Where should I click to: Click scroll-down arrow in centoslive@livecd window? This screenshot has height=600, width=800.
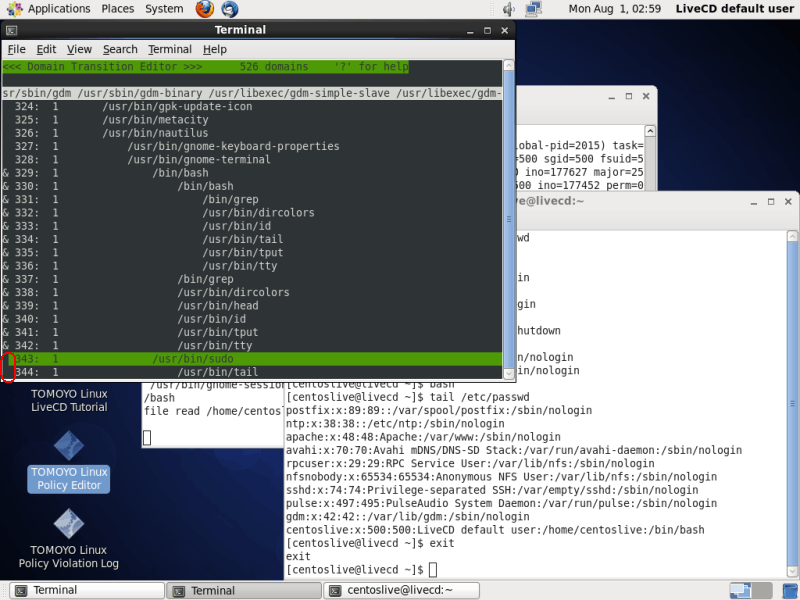[792, 571]
